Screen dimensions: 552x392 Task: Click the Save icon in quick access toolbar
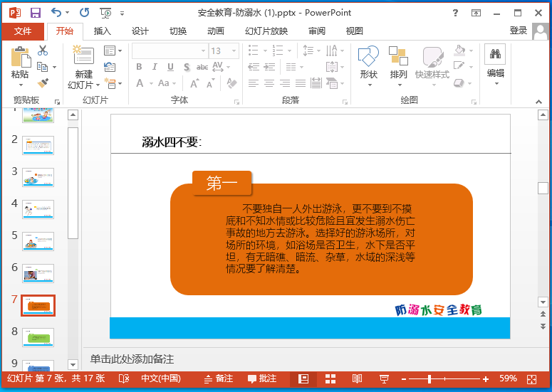[x=36, y=12]
